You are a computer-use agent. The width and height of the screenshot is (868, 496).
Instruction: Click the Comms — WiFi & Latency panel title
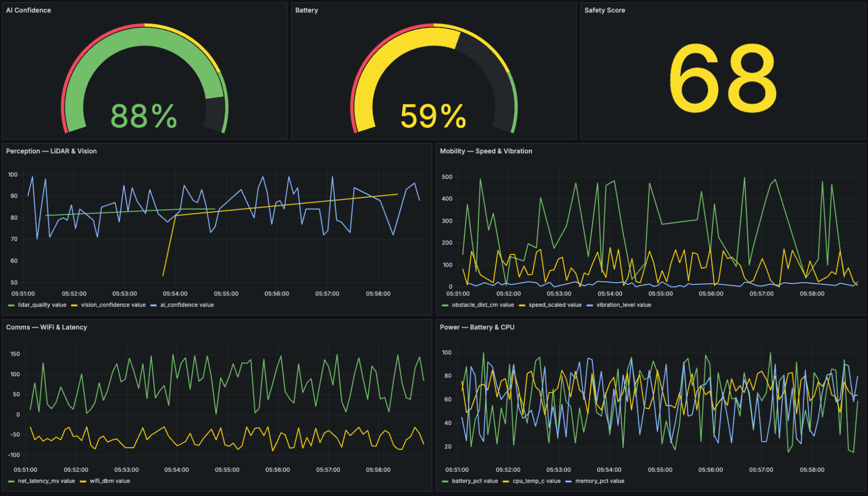[x=46, y=327]
